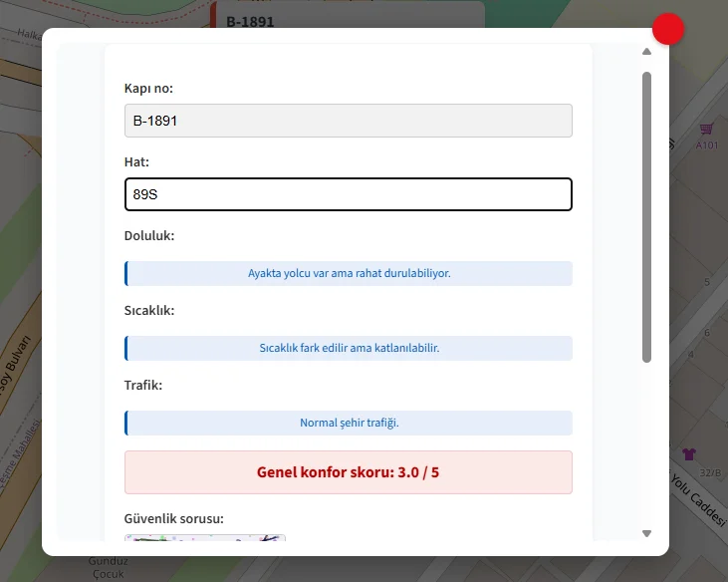The height and width of the screenshot is (582, 728).
Task: Click the scrollbar down arrow
Action: [647, 533]
